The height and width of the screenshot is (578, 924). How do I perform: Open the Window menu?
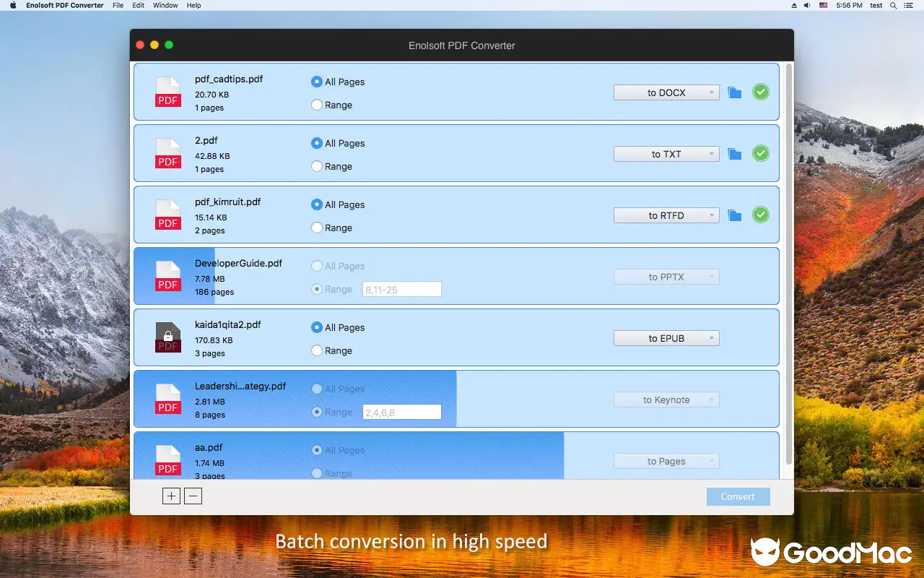(165, 5)
